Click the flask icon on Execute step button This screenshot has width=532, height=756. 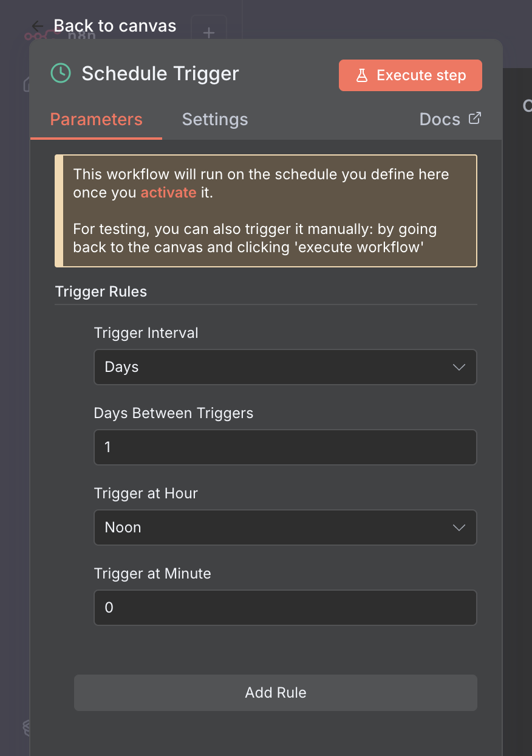coord(363,75)
